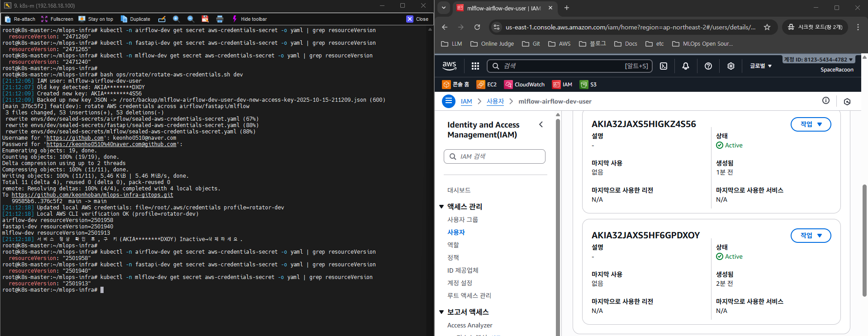Click the IAM breadcrumb link
The width and height of the screenshot is (868, 336).
(466, 101)
